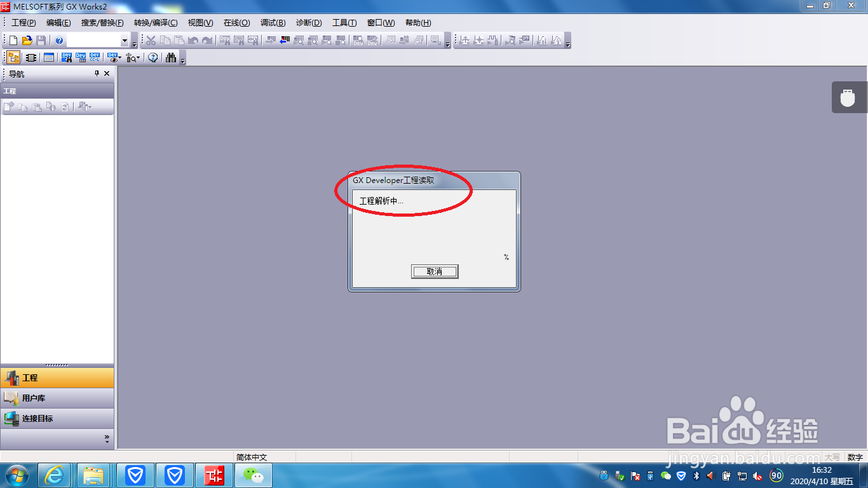Click the Paste clipboard icon
Screen dimensions: 868x488
tap(179, 41)
